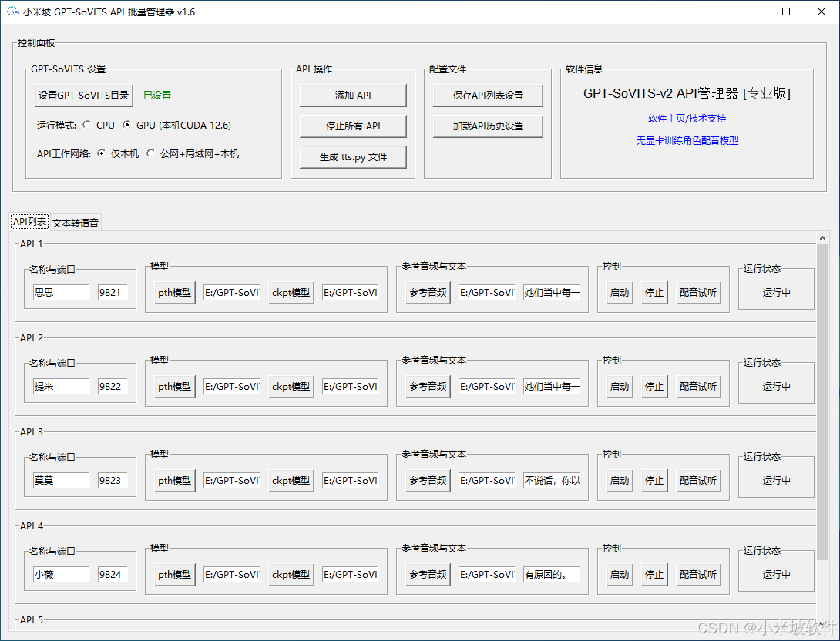Click the name field containing 小薇
The width and height of the screenshot is (840, 641).
pyautogui.click(x=61, y=575)
